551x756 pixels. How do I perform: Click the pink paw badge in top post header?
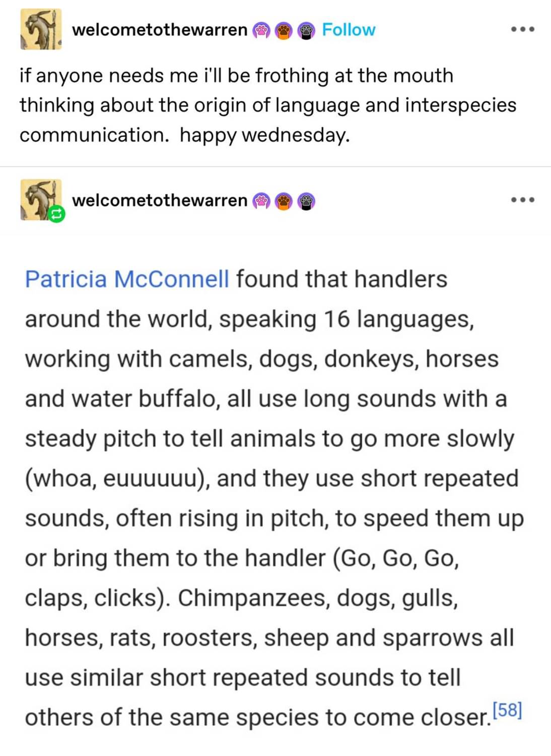pos(261,31)
